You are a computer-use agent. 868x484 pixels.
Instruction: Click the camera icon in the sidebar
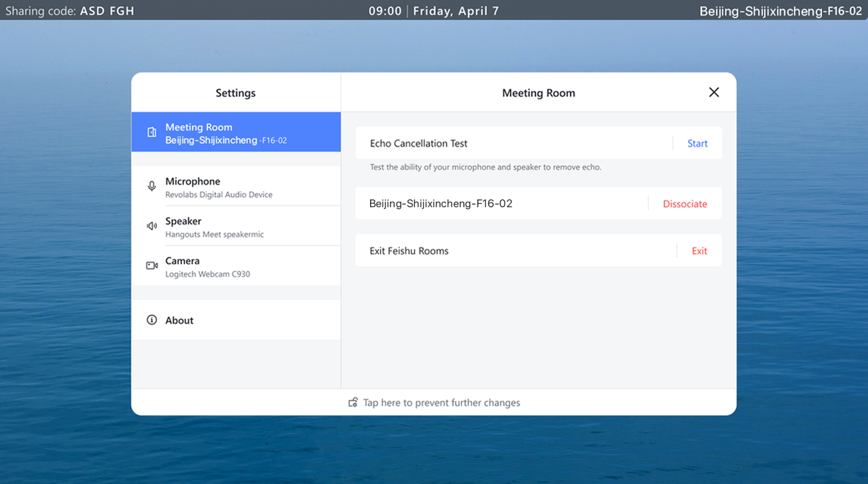tap(152, 265)
